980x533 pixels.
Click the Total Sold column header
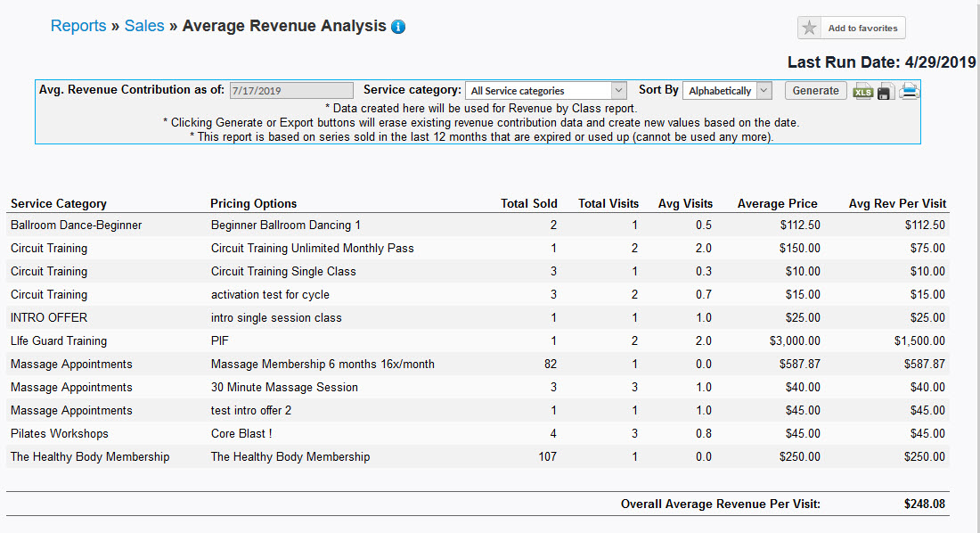(529, 203)
